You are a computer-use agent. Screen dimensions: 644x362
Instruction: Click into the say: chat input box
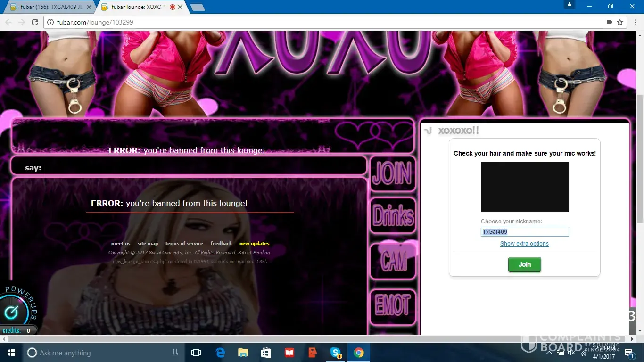pyautogui.click(x=203, y=168)
